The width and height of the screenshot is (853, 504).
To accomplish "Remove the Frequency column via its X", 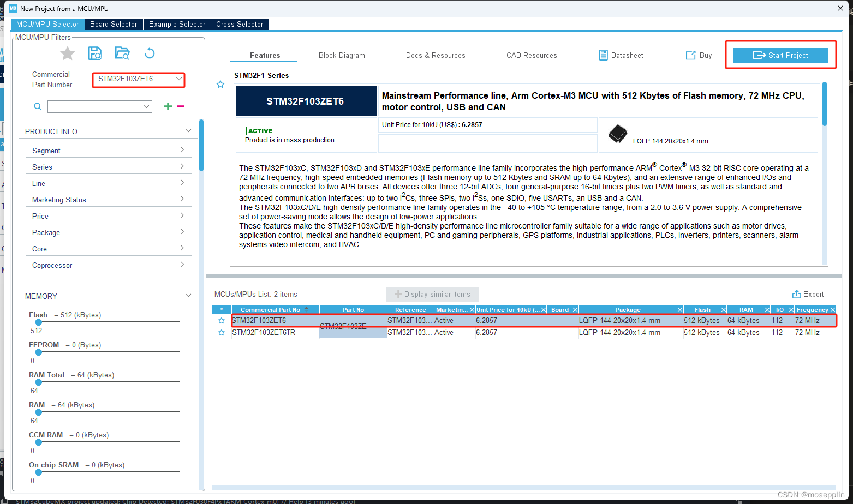I will click(x=833, y=310).
